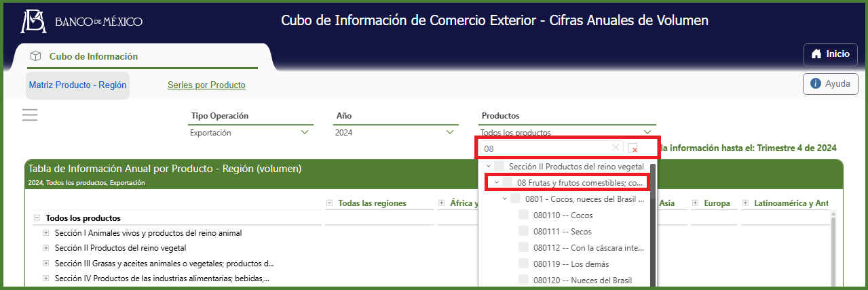
Task: Expand Sección II Productos del reino vegetal table row
Action: [x=46, y=248]
